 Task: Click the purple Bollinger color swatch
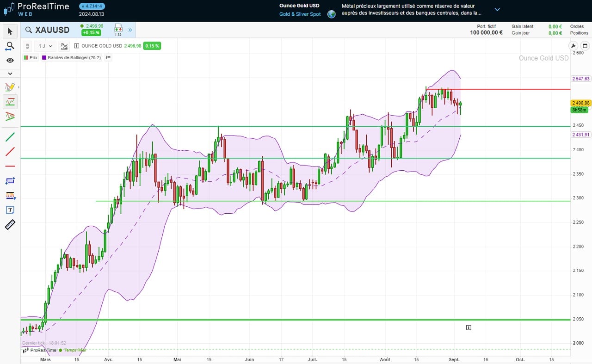click(x=44, y=58)
